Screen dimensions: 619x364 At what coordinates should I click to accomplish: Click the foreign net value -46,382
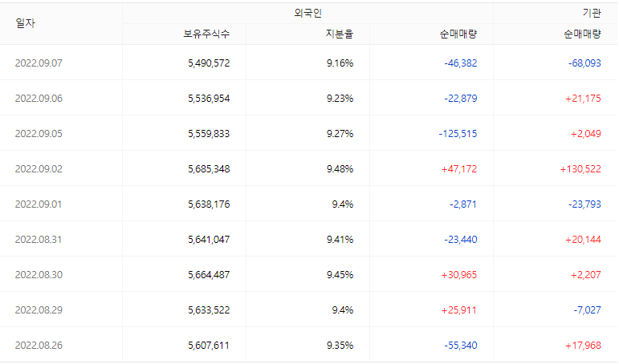coord(461,63)
